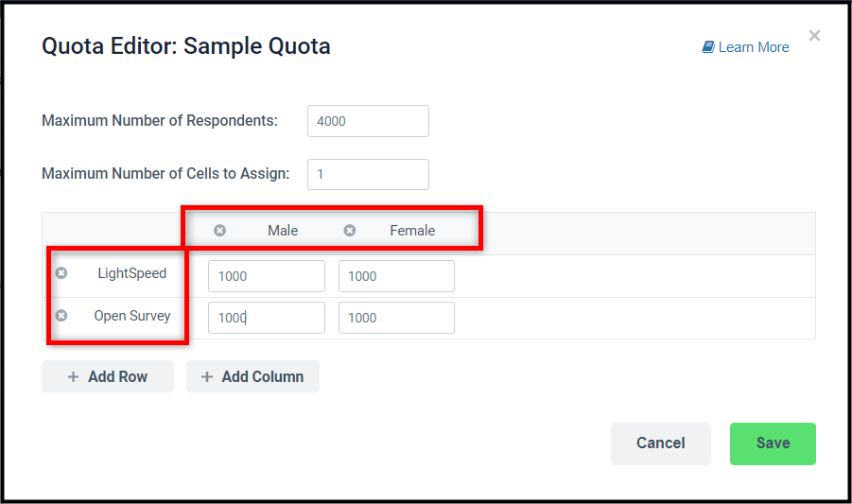Click the book icon beside Learn More
This screenshot has width=852, height=504.
(x=708, y=47)
